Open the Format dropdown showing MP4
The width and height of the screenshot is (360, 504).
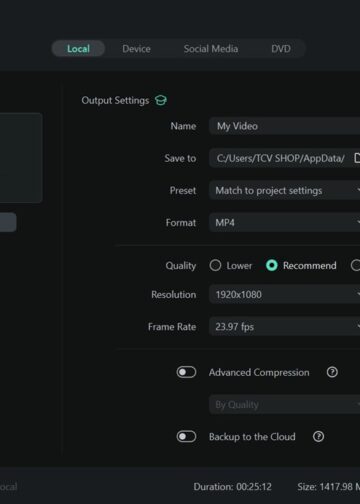[x=285, y=222]
